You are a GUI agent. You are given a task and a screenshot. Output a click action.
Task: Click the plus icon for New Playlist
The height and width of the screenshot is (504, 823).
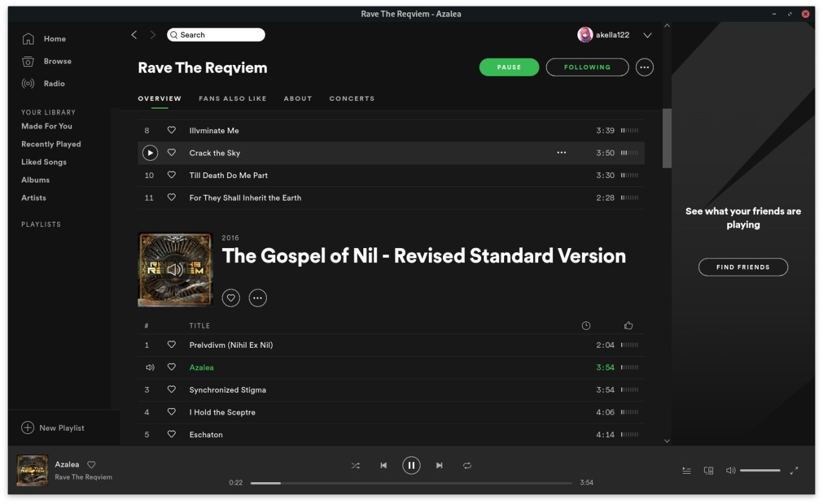(x=28, y=428)
